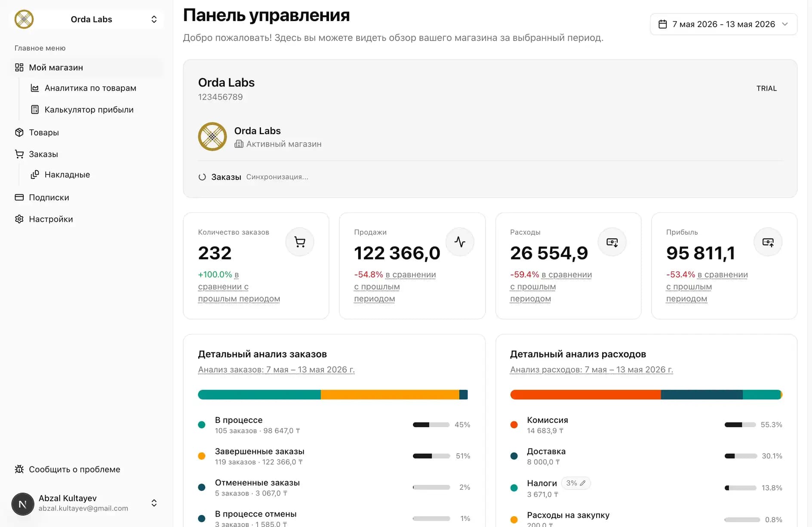Click store ID 123456789
The width and height of the screenshot is (812, 527).
(x=220, y=97)
